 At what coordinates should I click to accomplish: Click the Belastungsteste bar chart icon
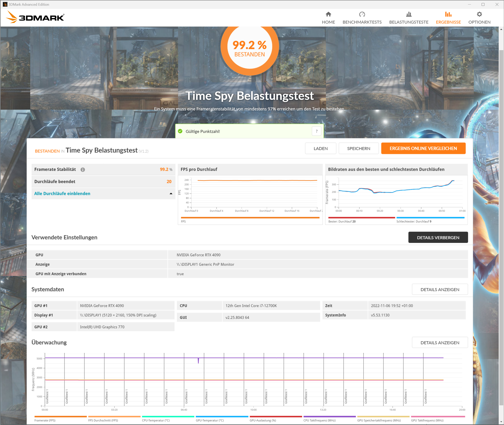click(409, 14)
